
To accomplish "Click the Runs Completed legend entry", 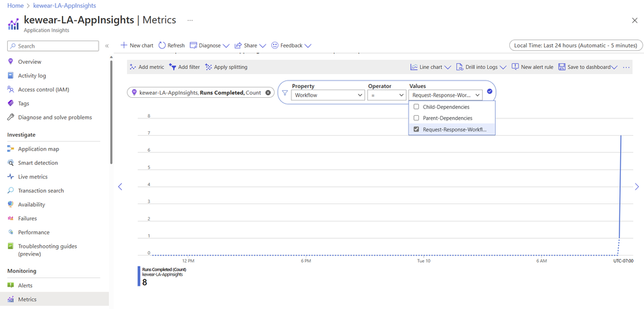I will click(x=162, y=276).
